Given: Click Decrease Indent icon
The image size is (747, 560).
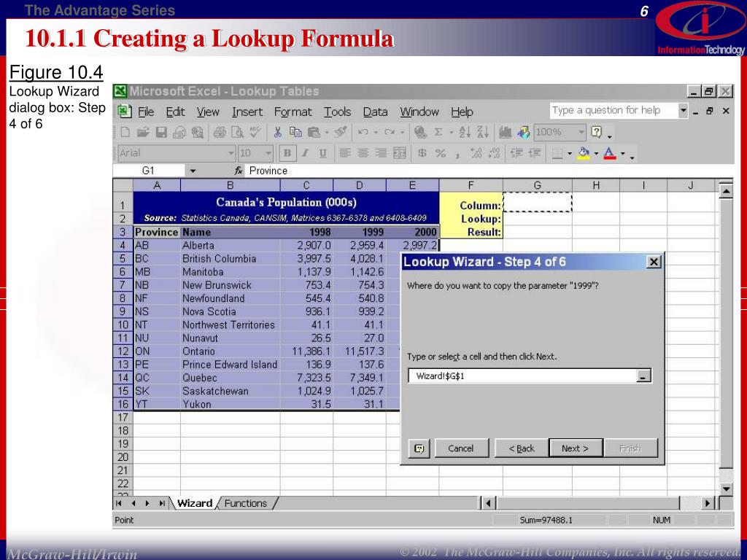Looking at the screenshot, I should click(x=516, y=153).
